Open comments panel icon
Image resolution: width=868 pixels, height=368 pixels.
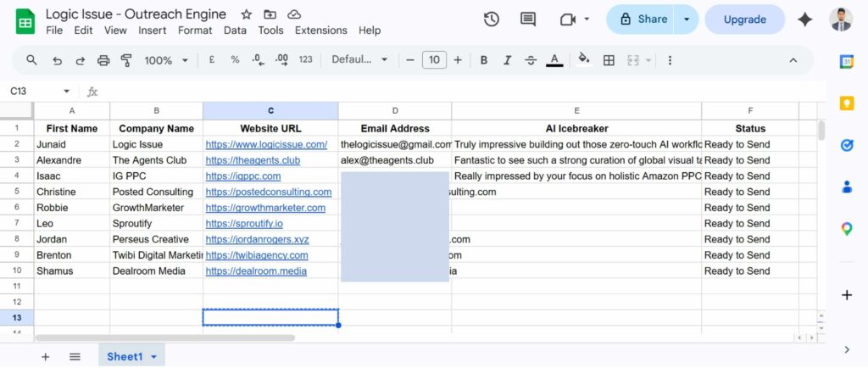[x=528, y=20]
